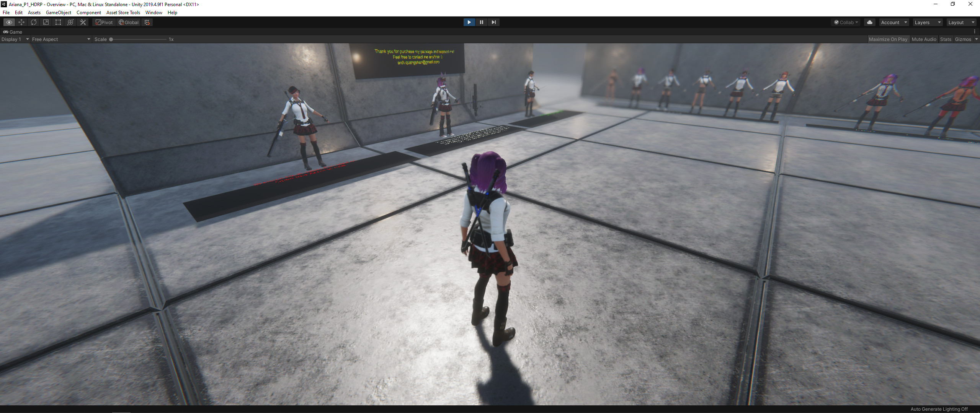980x413 pixels.
Task: Select the Rect transform tool
Action: (x=58, y=22)
